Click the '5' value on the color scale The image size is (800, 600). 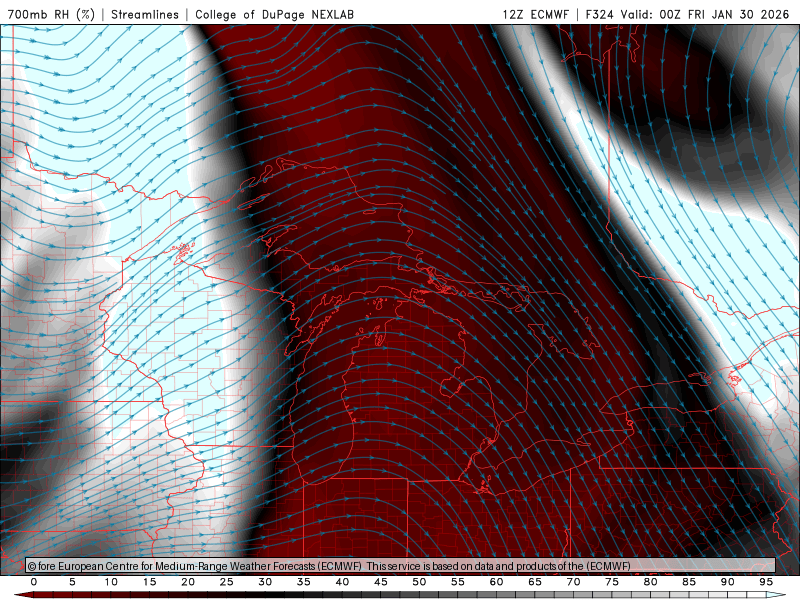coord(72,582)
